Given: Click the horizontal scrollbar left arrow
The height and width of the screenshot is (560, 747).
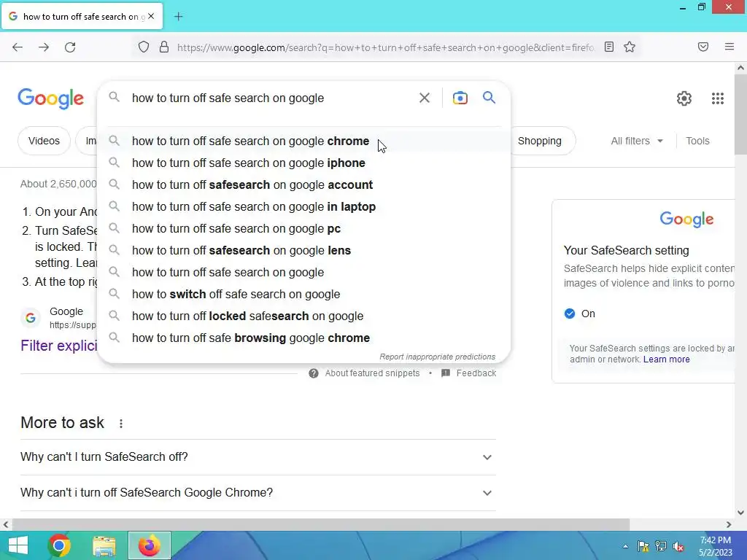Looking at the screenshot, I should [6, 525].
